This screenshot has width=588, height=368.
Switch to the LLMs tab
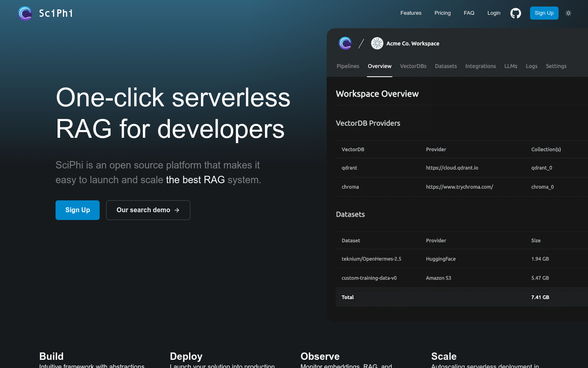coord(511,66)
